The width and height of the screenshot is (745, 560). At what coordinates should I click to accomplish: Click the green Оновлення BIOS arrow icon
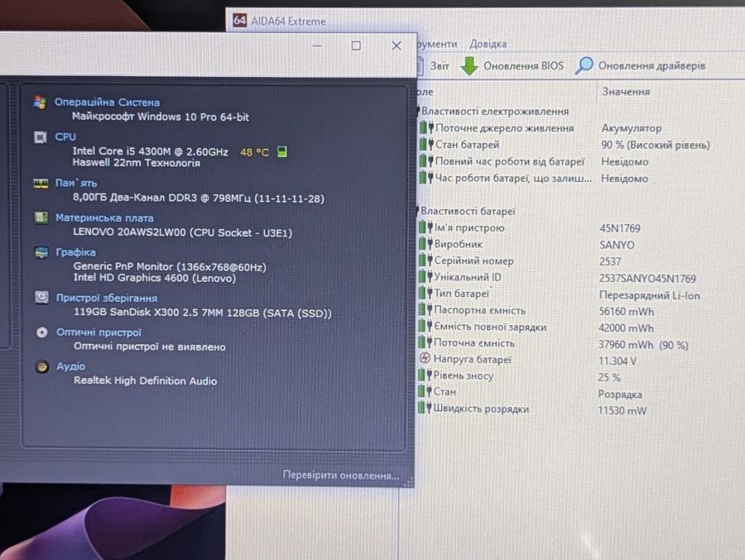[x=469, y=66]
